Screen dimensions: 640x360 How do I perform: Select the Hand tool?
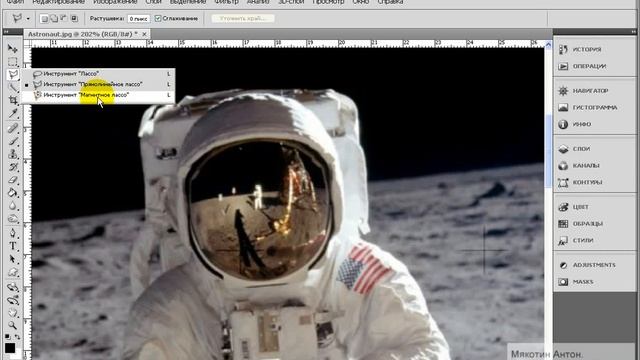(13, 313)
